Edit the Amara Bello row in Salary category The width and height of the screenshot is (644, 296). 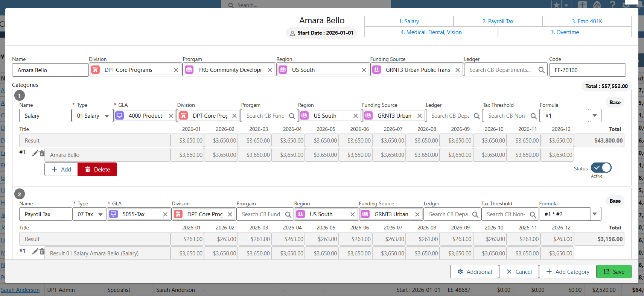35,153
